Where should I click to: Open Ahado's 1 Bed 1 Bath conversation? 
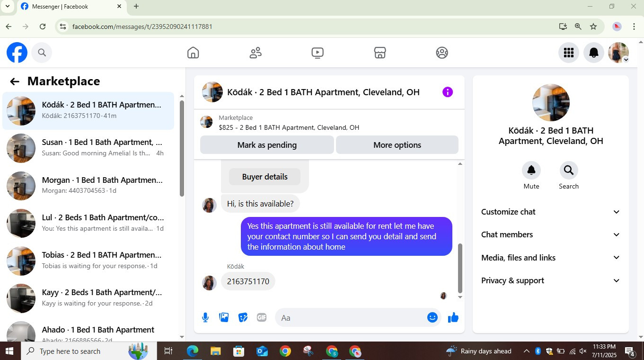coord(88,330)
